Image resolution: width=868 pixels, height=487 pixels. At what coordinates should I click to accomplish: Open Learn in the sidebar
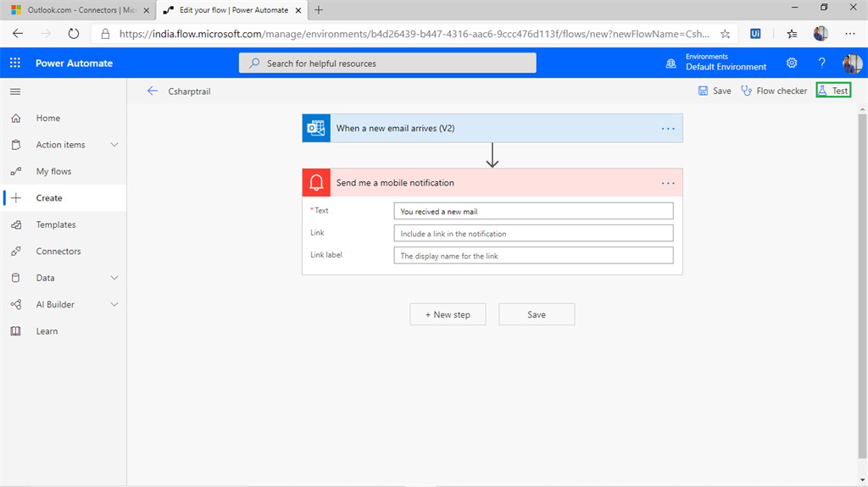47,331
